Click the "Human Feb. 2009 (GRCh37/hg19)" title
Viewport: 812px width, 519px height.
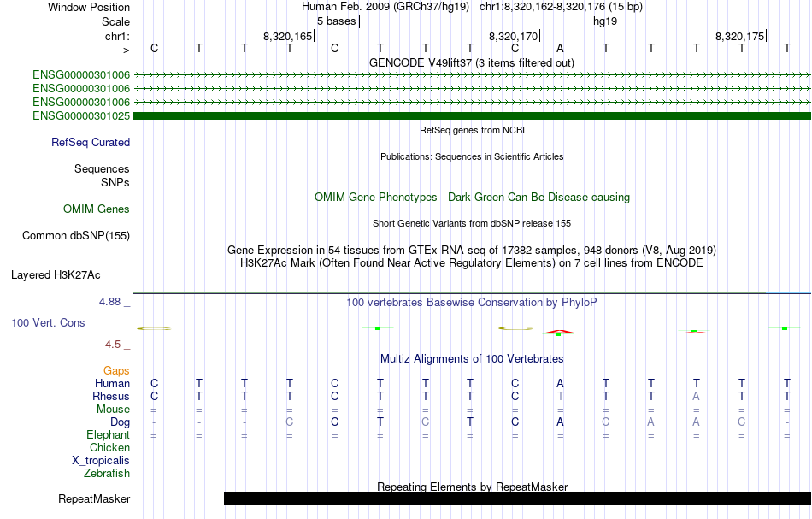(385, 7)
